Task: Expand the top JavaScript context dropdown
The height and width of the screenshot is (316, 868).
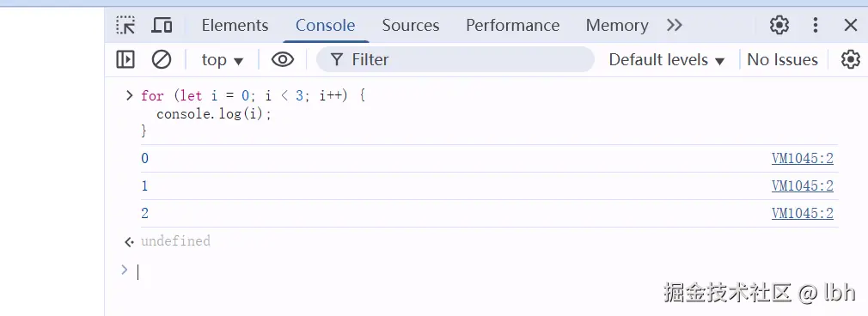Action: [223, 60]
